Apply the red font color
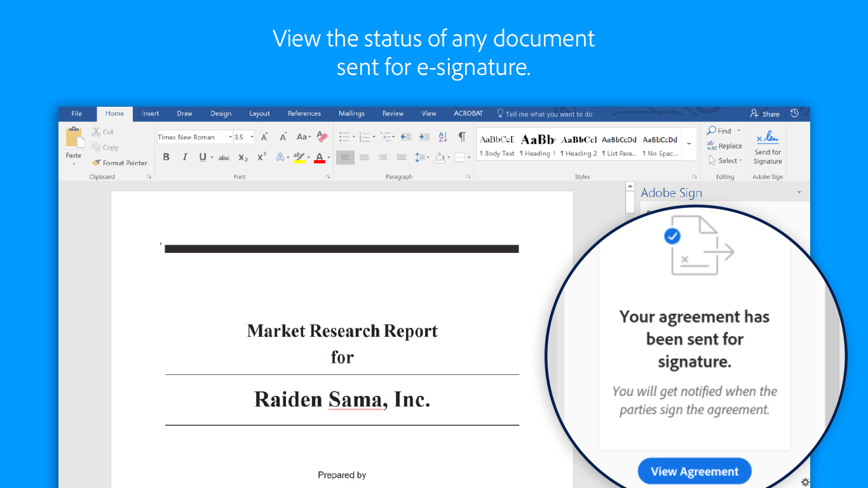The height and width of the screenshot is (488, 868). [x=320, y=157]
